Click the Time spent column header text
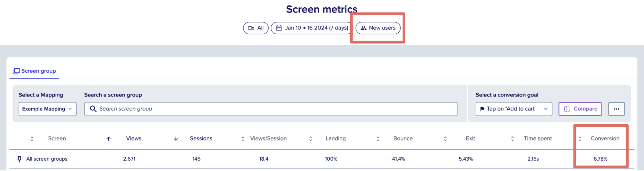The width and height of the screenshot is (644, 171). [538, 139]
